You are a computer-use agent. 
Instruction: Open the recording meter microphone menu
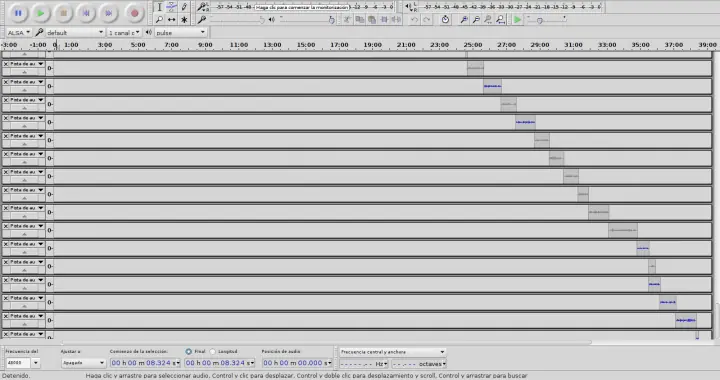click(x=202, y=7)
